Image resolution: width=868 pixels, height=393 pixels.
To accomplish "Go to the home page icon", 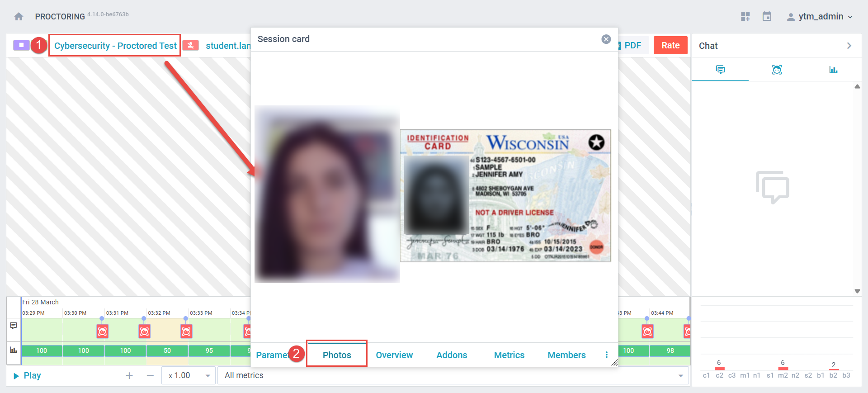I will tap(19, 17).
